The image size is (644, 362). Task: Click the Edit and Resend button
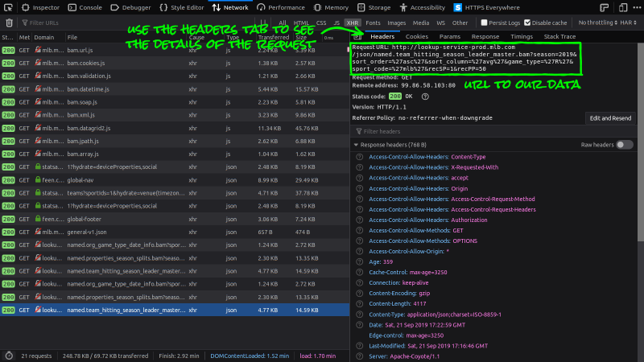click(610, 118)
